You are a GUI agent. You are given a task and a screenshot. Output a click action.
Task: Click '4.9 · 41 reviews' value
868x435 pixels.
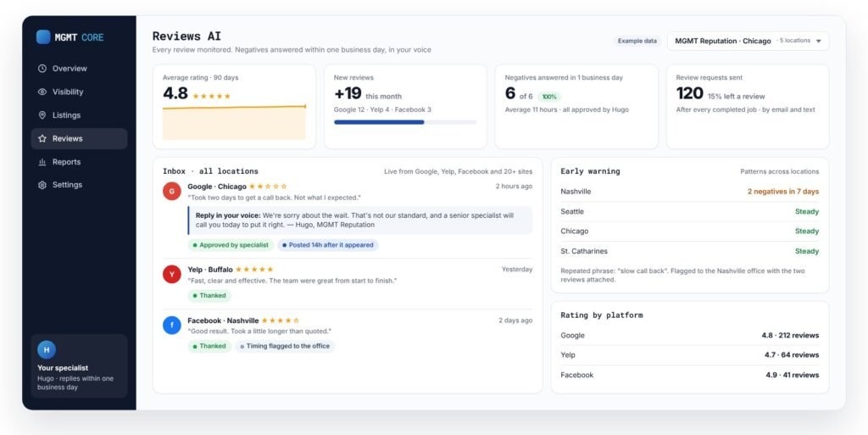click(x=792, y=376)
